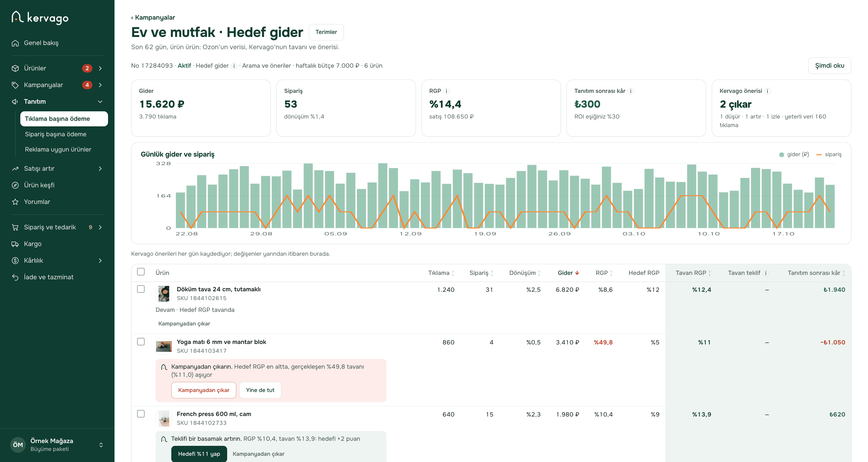Open Sipariş başına ödeme menu item
The width and height of the screenshot is (868, 462).
[x=56, y=134]
